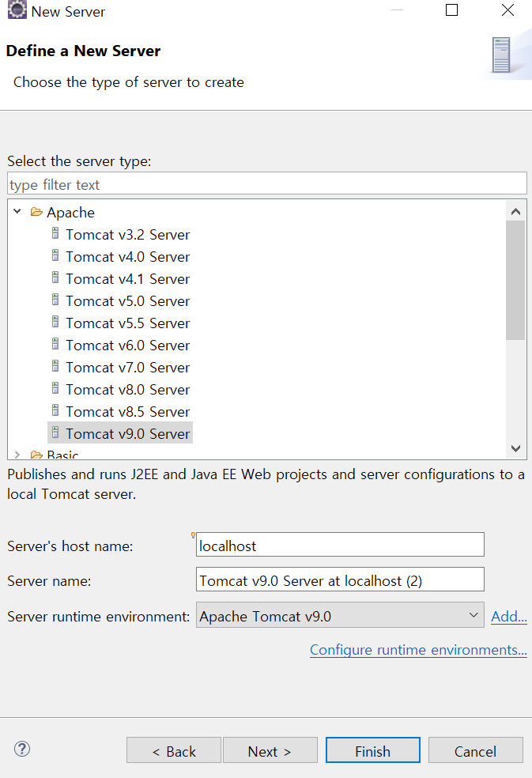
Task: Click the server list scrollbar thumb
Action: [515, 281]
